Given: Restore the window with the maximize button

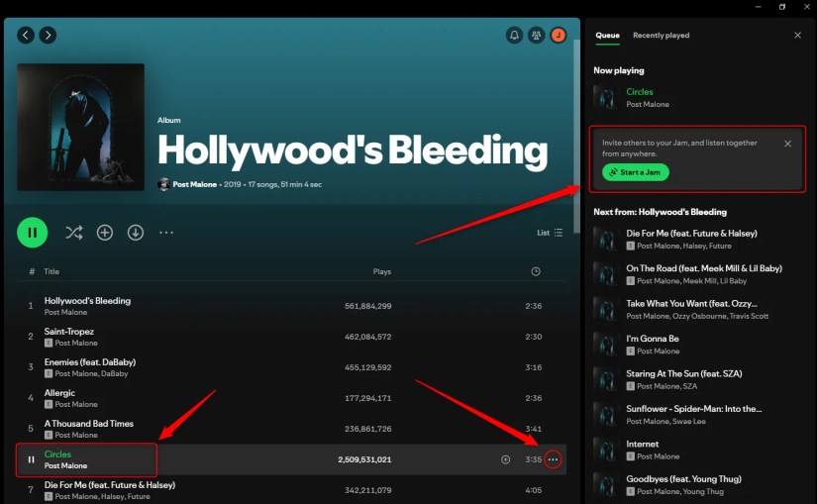Looking at the screenshot, I should click(x=782, y=6).
